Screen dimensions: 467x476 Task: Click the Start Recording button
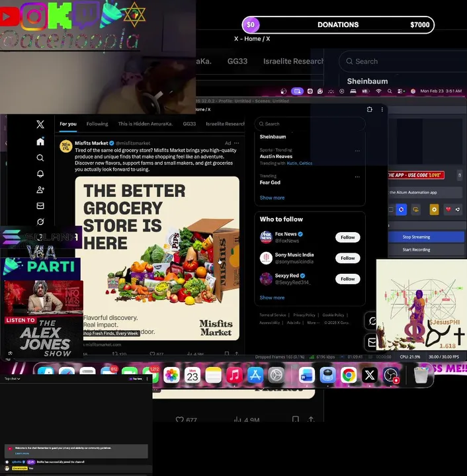pyautogui.click(x=426, y=249)
